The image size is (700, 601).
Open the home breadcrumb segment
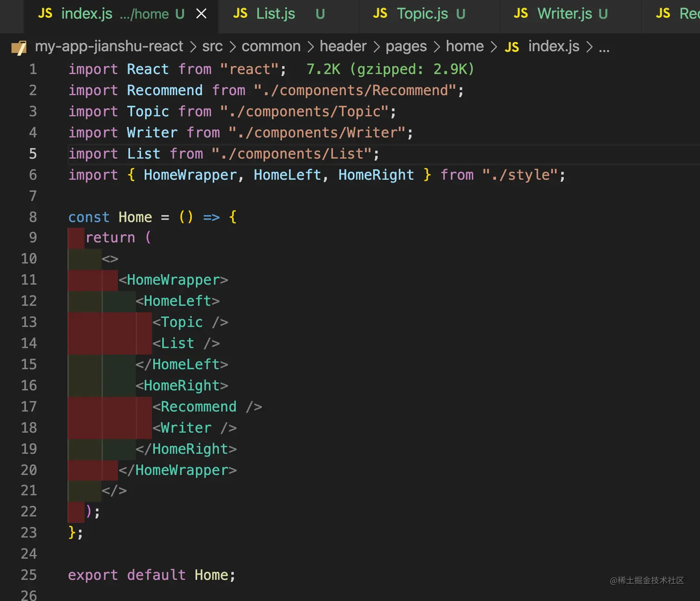(465, 46)
